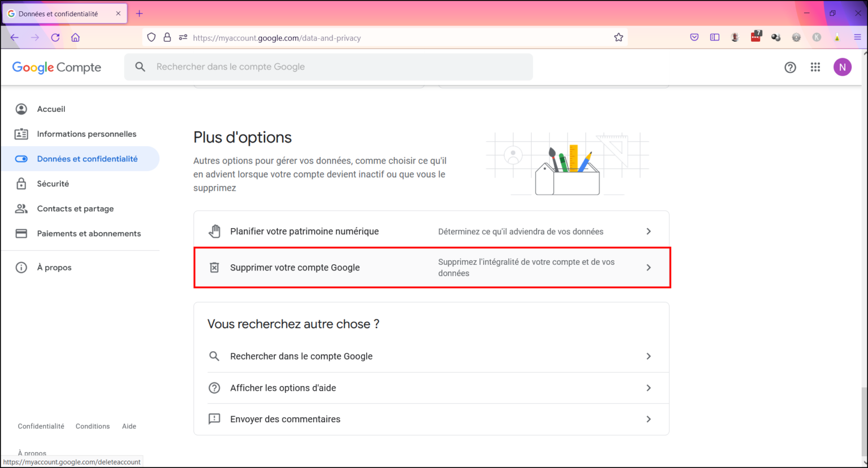Click the padlock icon in address bar
The height and width of the screenshot is (468, 868).
click(x=167, y=37)
